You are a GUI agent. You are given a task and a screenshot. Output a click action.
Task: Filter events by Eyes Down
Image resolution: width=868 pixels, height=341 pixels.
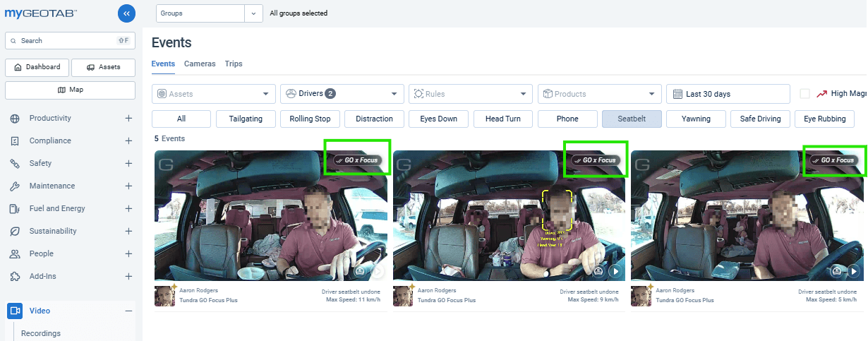tap(438, 119)
